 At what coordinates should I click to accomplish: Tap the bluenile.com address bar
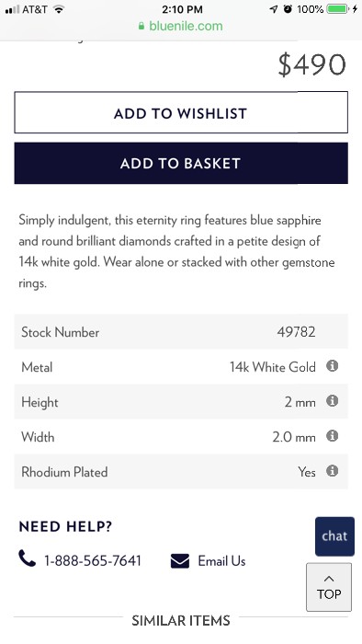181,27
